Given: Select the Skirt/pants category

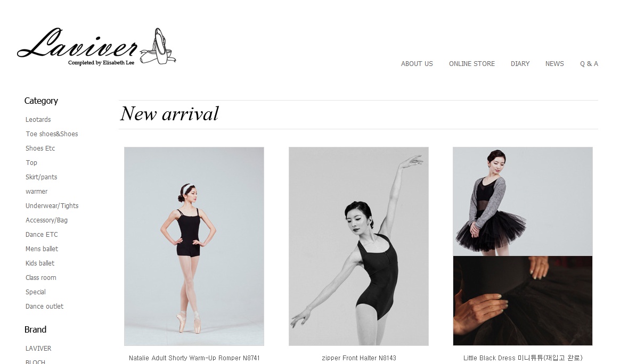Looking at the screenshot, I should point(41,177).
